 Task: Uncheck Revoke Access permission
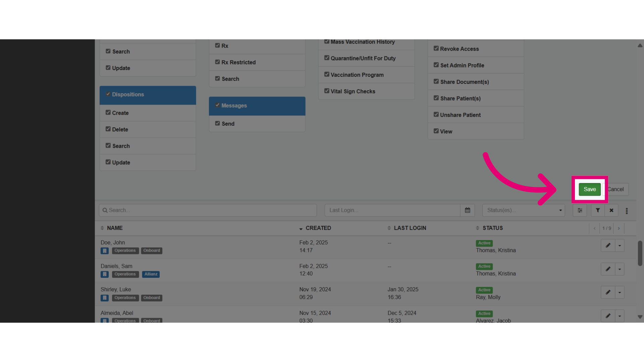coord(436,48)
